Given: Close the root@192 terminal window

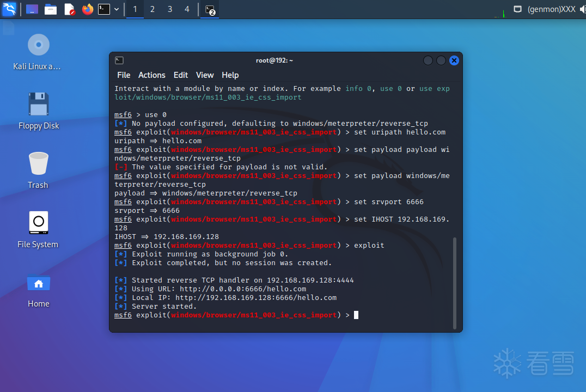Looking at the screenshot, I should [x=454, y=60].
